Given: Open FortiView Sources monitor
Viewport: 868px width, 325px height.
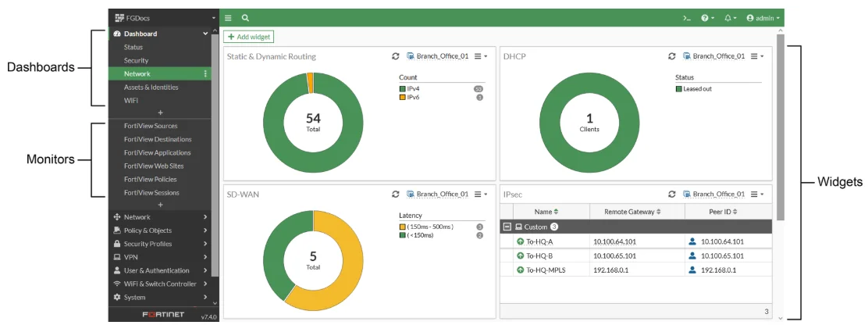Looking at the screenshot, I should click(x=151, y=126).
